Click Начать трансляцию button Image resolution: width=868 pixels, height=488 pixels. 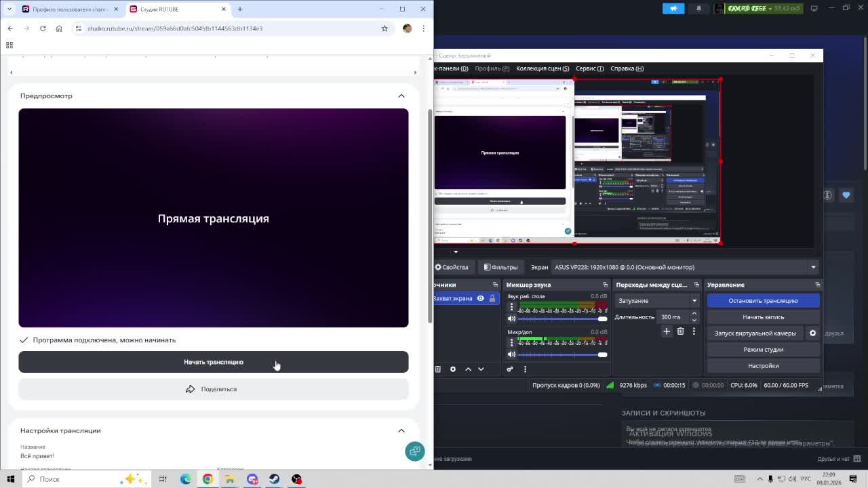click(x=214, y=362)
